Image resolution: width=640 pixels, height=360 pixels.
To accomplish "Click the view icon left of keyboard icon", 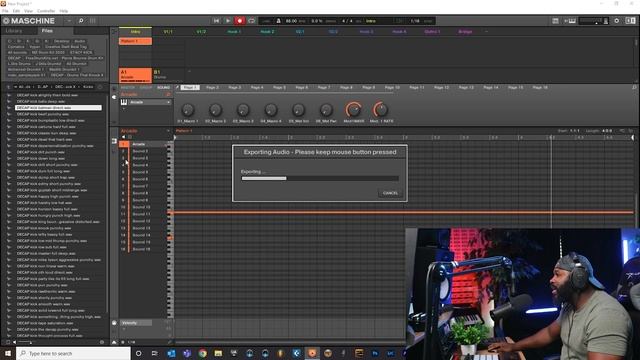I will (555, 21).
